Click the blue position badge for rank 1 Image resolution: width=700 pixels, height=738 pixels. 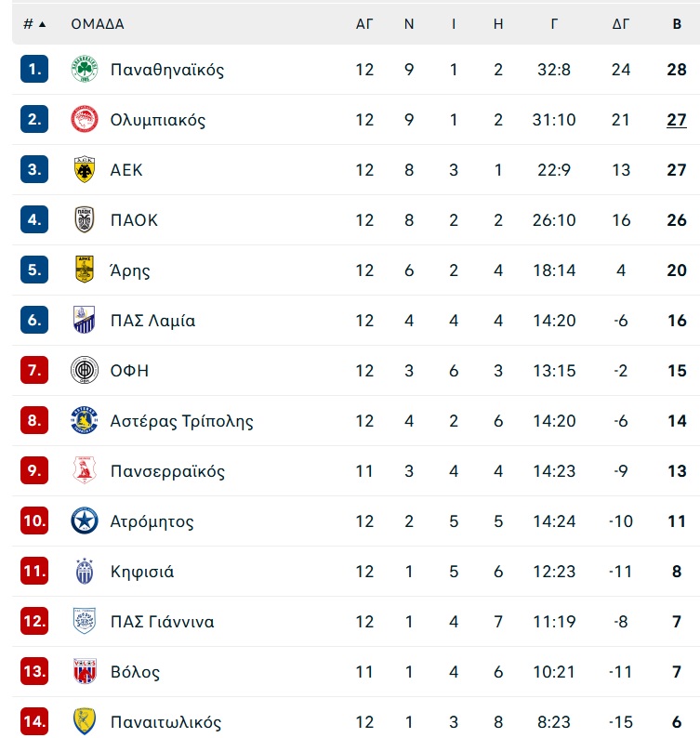click(x=34, y=69)
